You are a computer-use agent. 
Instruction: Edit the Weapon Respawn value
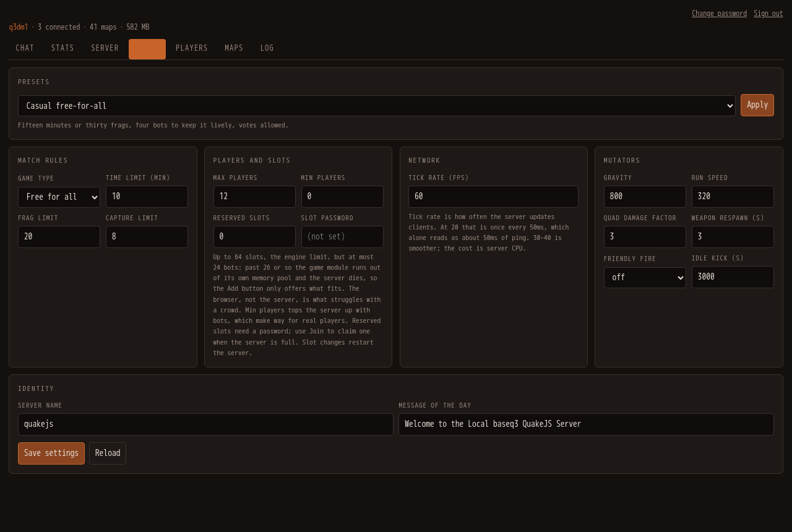tap(733, 237)
